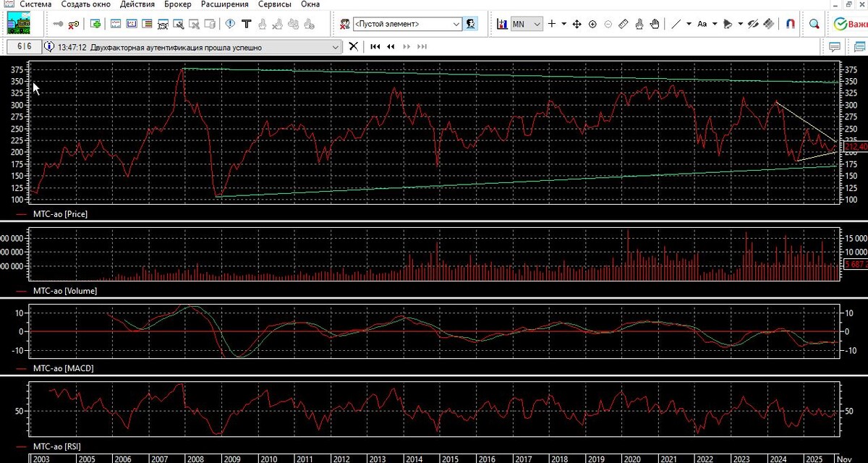Image resolution: width=868 pixels, height=463 pixels.
Task: Expand the line tool dropdown arrow
Action: tap(689, 24)
